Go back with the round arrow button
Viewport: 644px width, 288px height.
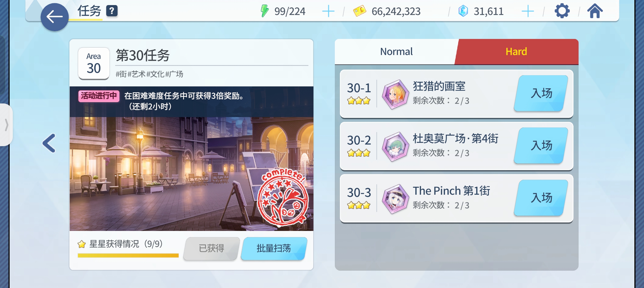pos(54,17)
